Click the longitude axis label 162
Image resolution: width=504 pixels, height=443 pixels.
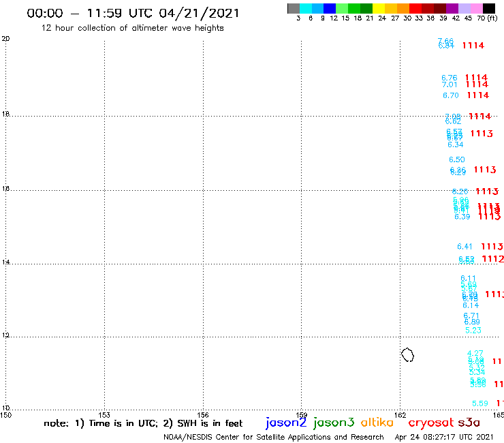(x=400, y=415)
